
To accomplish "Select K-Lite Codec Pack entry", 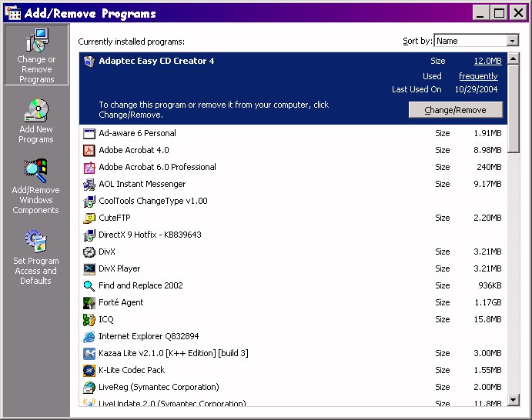I will click(132, 371).
